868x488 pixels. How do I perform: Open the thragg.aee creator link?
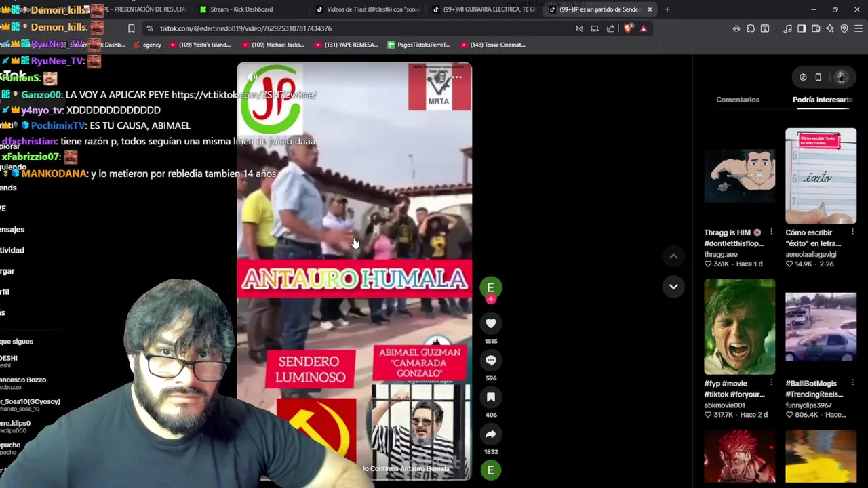coord(721,254)
